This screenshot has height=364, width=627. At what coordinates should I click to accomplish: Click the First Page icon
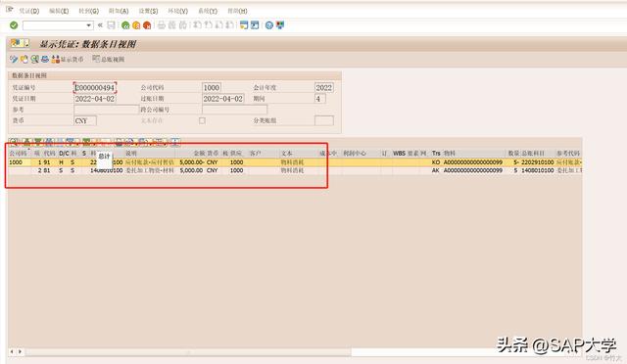point(197,25)
